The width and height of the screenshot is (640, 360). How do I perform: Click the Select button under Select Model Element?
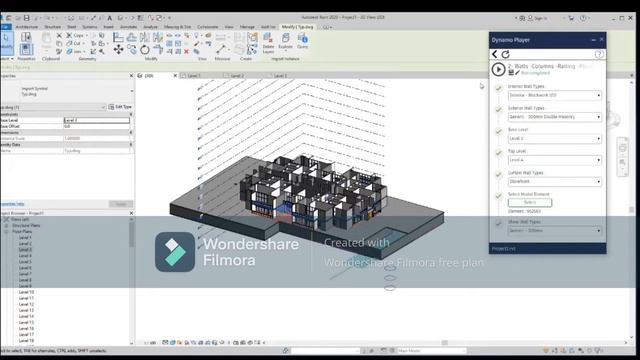click(x=530, y=202)
